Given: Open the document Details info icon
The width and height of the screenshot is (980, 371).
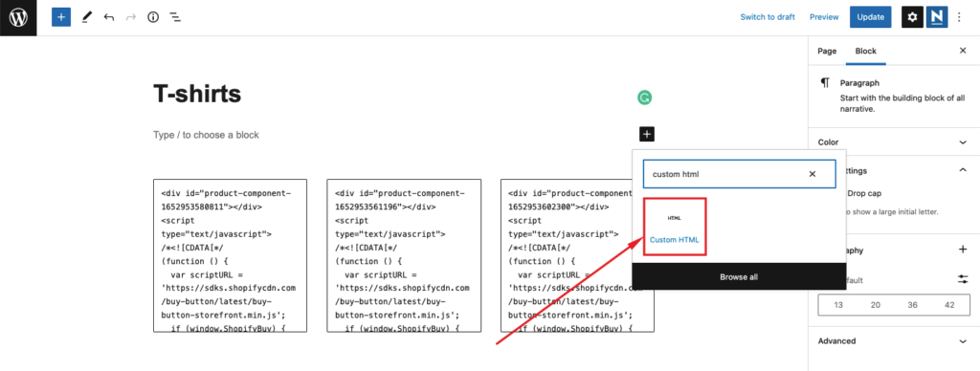Looking at the screenshot, I should [x=153, y=17].
